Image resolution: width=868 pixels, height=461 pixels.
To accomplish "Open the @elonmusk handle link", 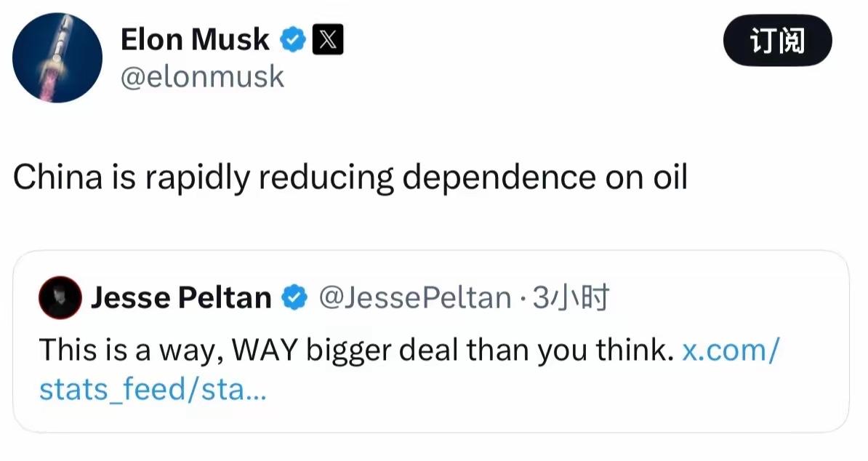I will pyautogui.click(x=202, y=76).
